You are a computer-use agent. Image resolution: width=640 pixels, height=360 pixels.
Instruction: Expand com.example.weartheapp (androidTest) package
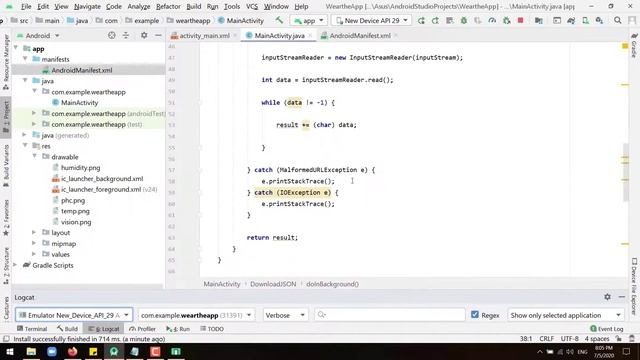point(34,113)
